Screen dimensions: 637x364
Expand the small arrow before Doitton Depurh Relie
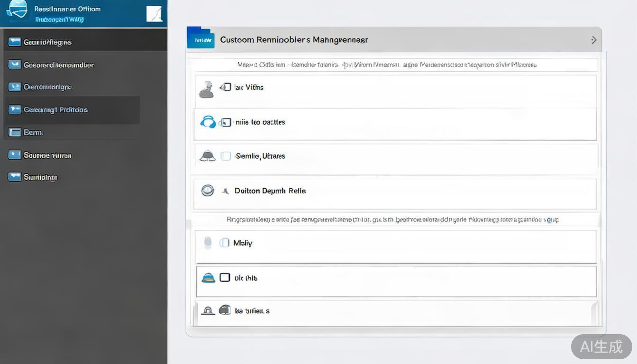pos(225,191)
